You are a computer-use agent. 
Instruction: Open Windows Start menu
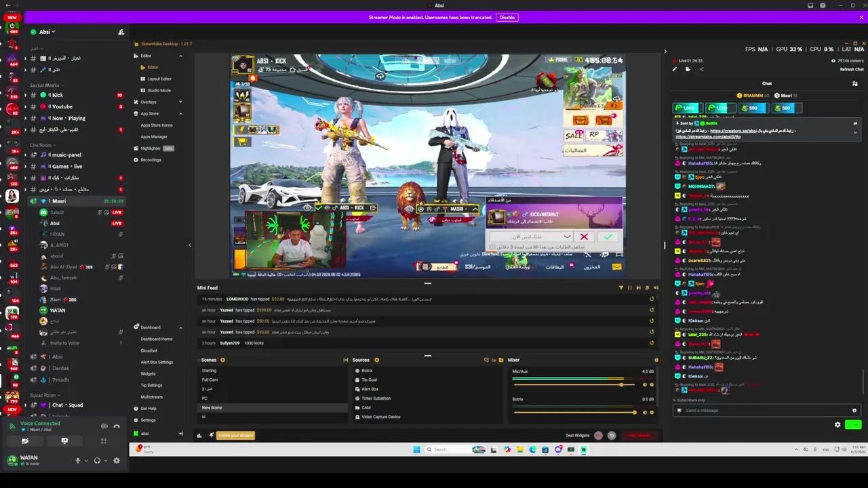tap(416, 449)
